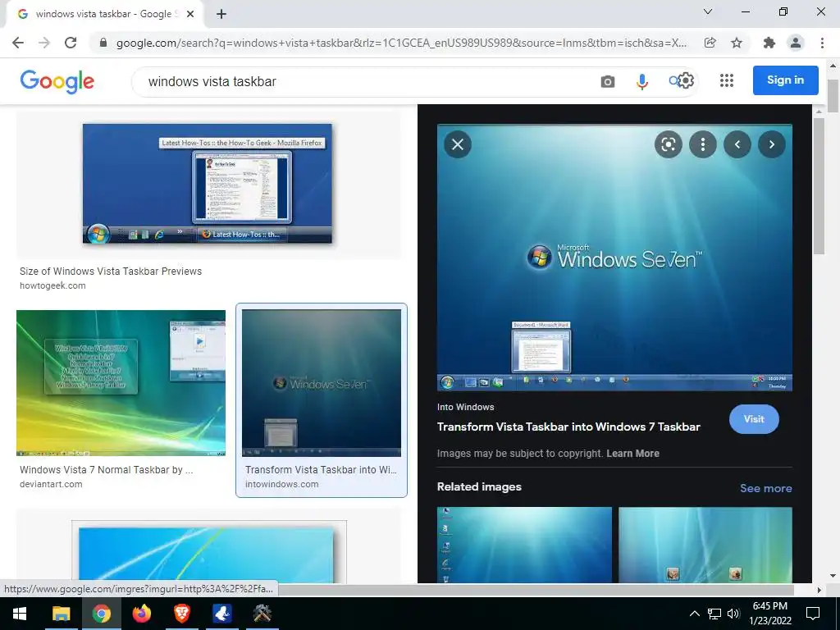Click See more related images
The image size is (840, 630).
765,488
